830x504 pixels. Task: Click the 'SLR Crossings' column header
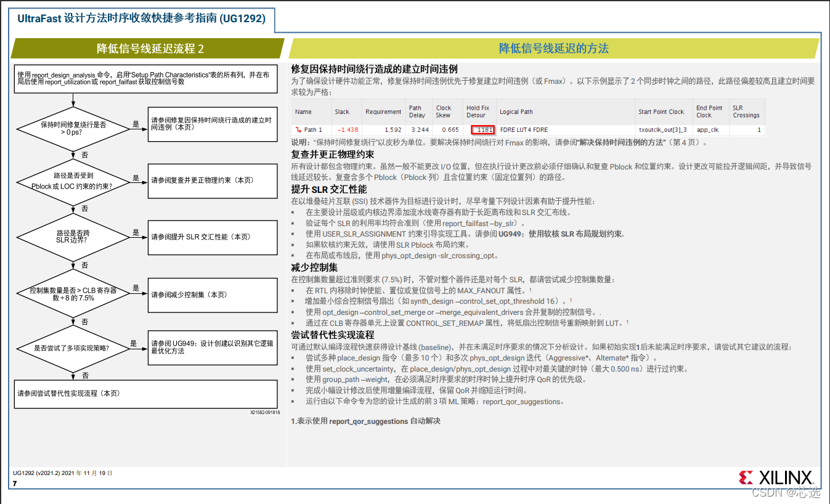coord(746,112)
